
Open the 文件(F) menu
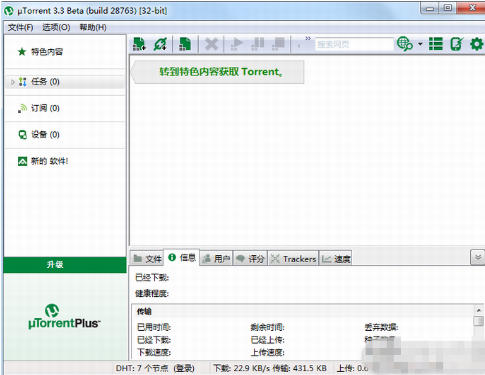pos(20,27)
